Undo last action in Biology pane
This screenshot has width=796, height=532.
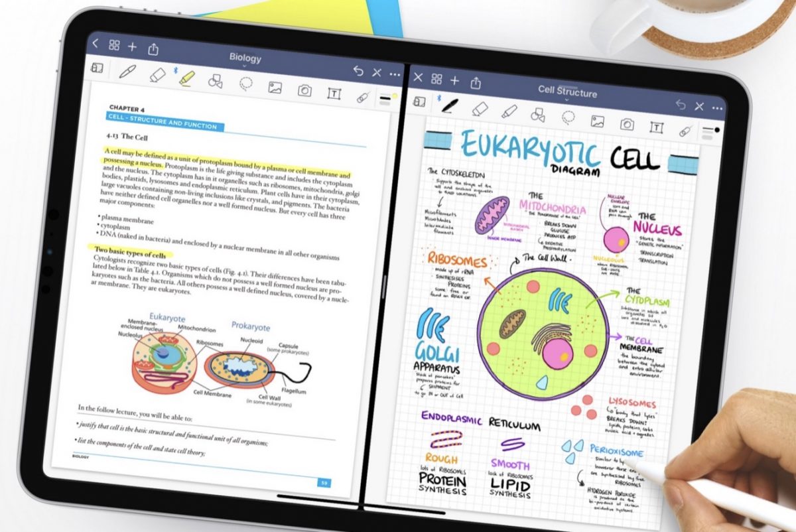358,70
